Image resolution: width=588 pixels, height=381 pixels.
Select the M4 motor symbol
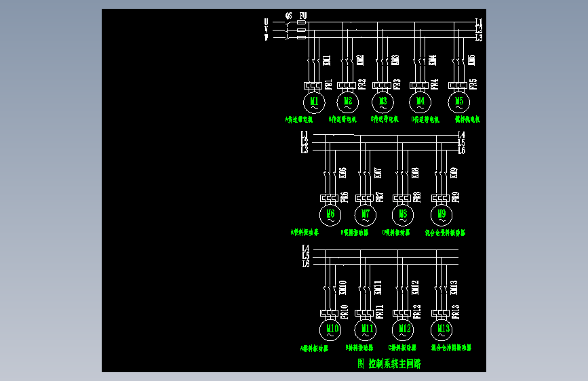(x=420, y=102)
